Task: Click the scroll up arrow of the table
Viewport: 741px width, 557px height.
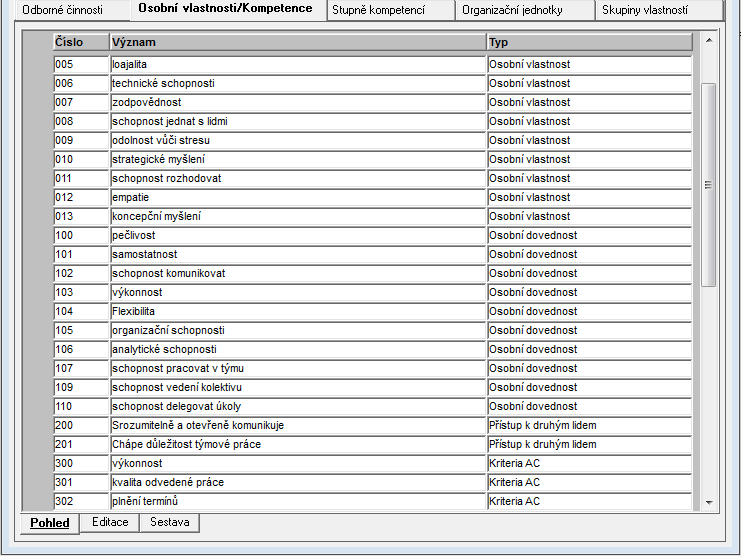Action: pos(709,41)
